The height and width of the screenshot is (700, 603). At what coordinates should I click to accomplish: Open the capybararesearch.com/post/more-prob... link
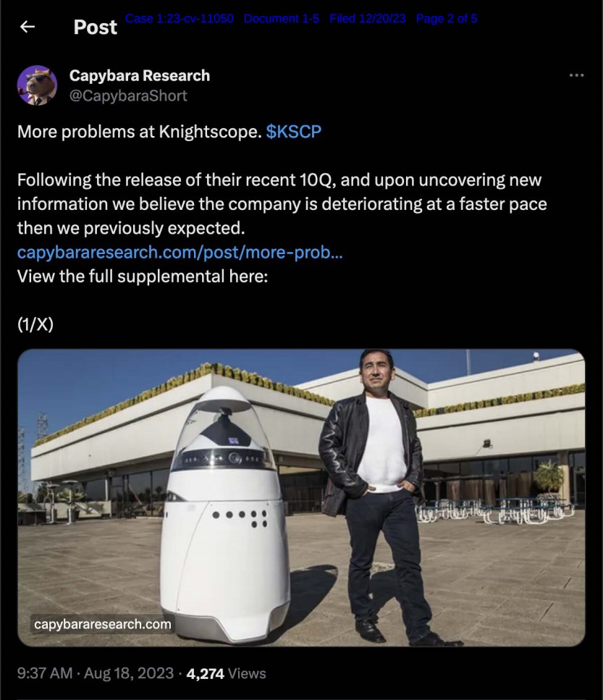click(180, 252)
